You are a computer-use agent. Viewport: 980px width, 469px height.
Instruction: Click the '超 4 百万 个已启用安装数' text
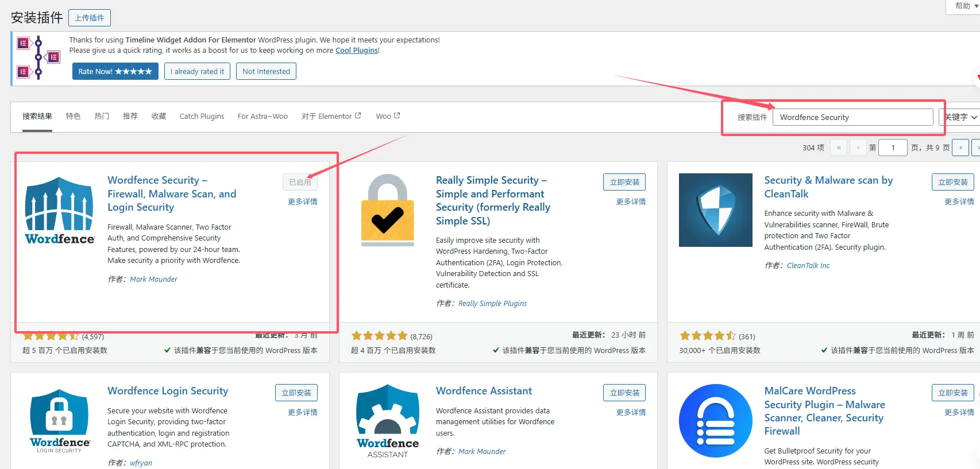(x=393, y=350)
